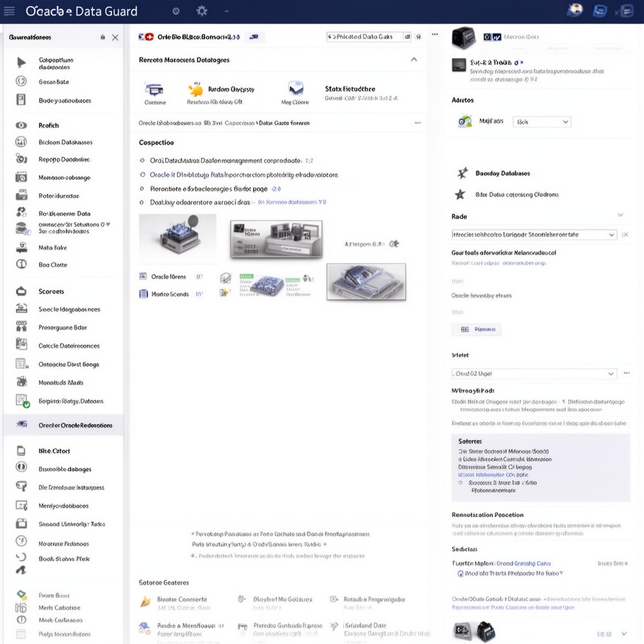644x644 pixels.
Task: Click icon beside 'Boa Clotte' entry
Action: (21, 264)
